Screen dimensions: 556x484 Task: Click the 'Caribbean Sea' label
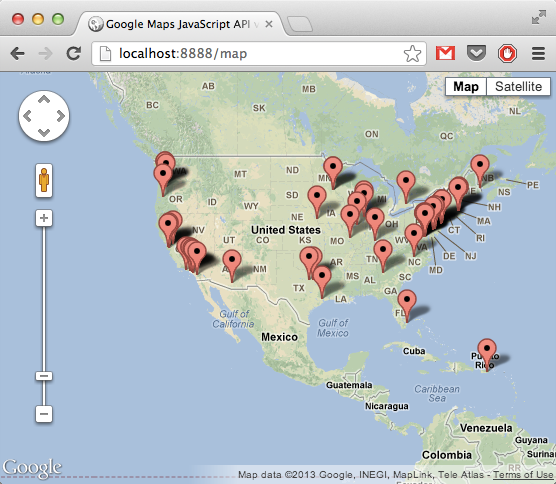(x=437, y=393)
